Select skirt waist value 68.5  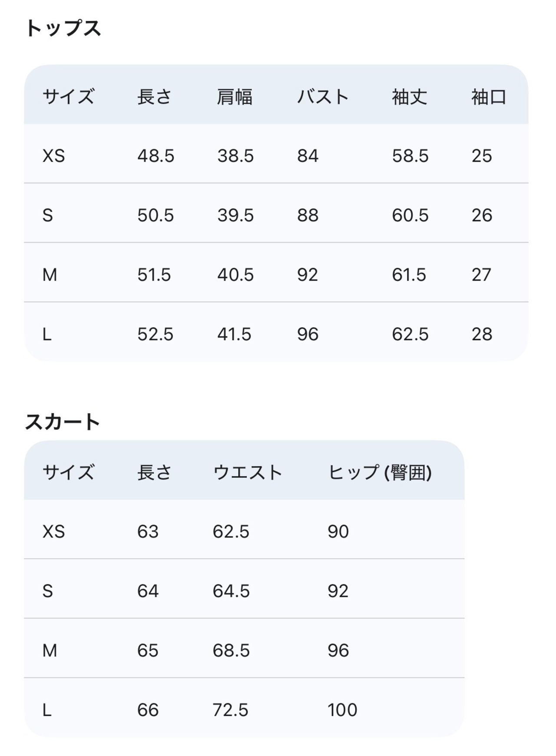(231, 650)
